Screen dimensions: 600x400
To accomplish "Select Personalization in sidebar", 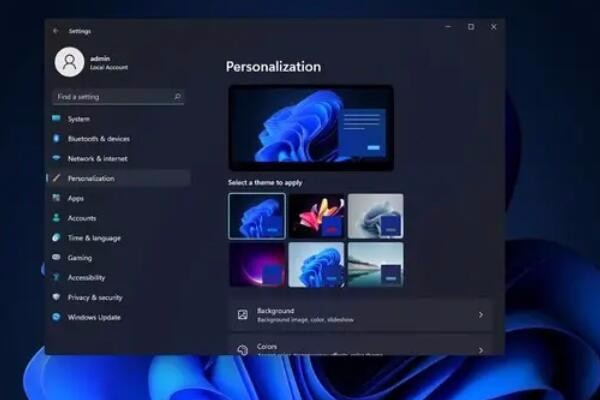I will [119, 178].
